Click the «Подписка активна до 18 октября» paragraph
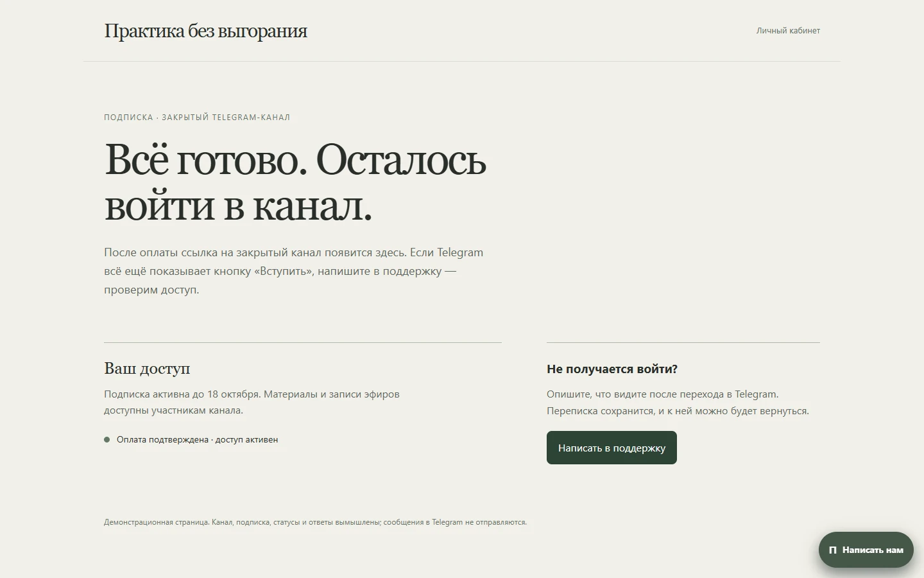The image size is (924, 578). 252,402
